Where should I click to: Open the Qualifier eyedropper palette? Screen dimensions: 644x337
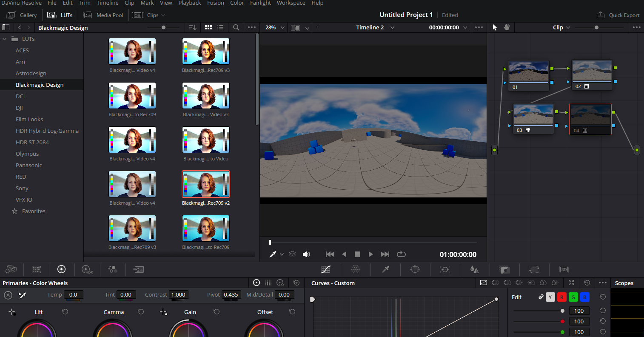385,269
